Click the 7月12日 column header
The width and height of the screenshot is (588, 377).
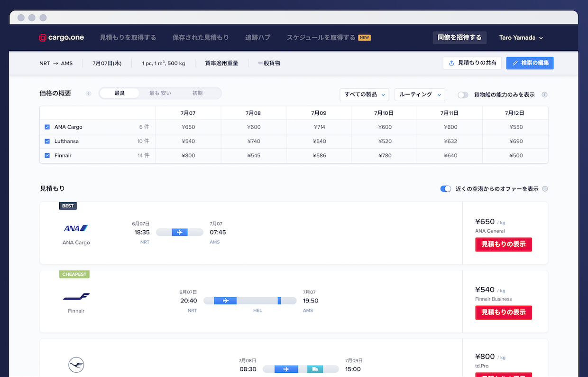point(515,113)
